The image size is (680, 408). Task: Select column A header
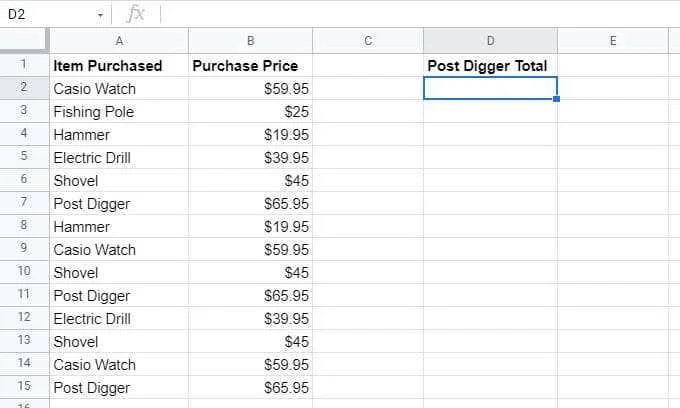(x=119, y=41)
